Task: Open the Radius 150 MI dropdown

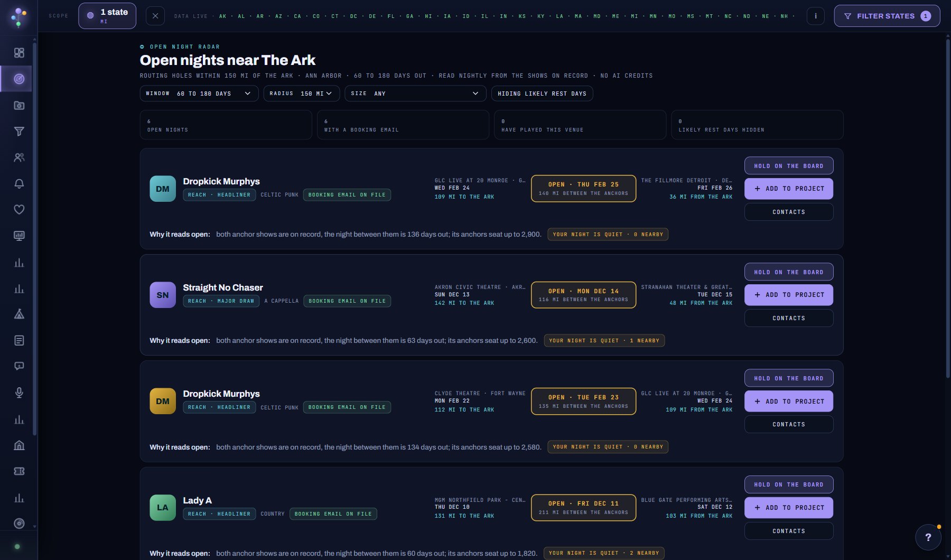Action: point(302,94)
